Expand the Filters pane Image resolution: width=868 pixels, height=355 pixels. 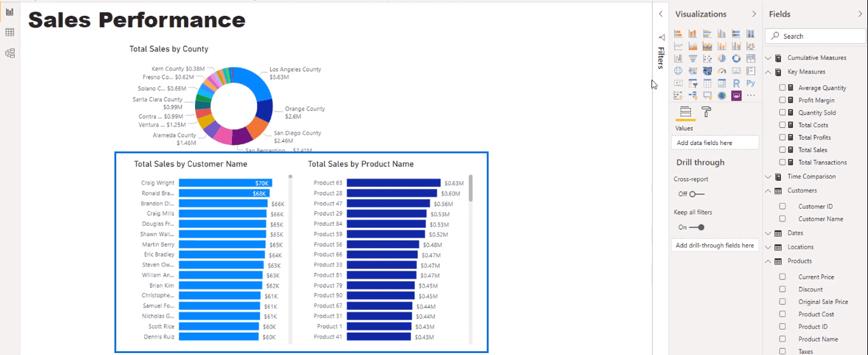[x=661, y=14]
